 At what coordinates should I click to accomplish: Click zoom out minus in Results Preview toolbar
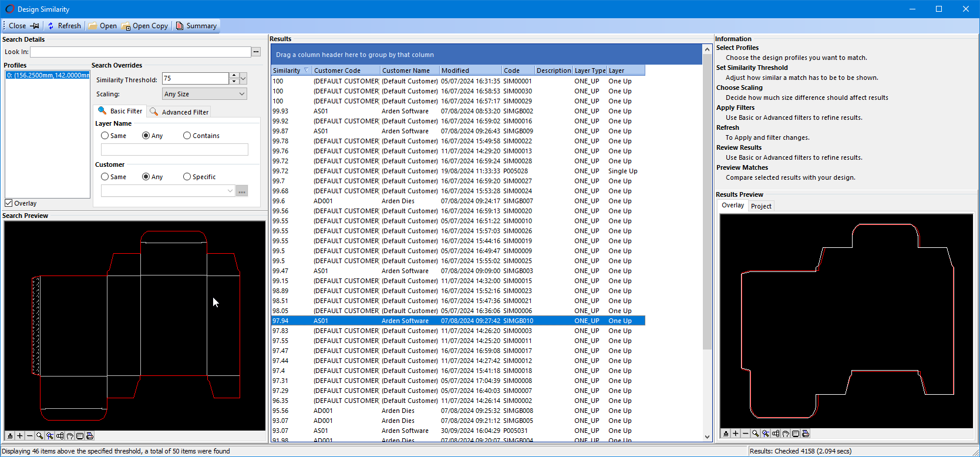click(x=746, y=434)
